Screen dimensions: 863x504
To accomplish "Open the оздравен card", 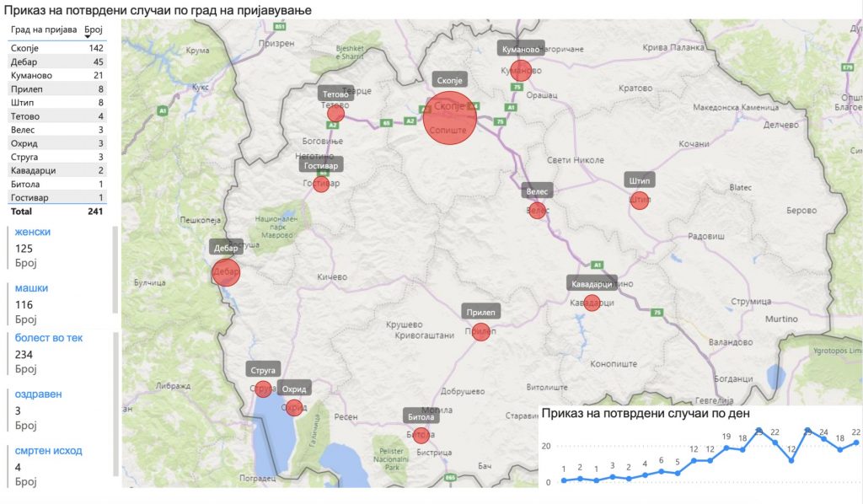I will [39, 394].
